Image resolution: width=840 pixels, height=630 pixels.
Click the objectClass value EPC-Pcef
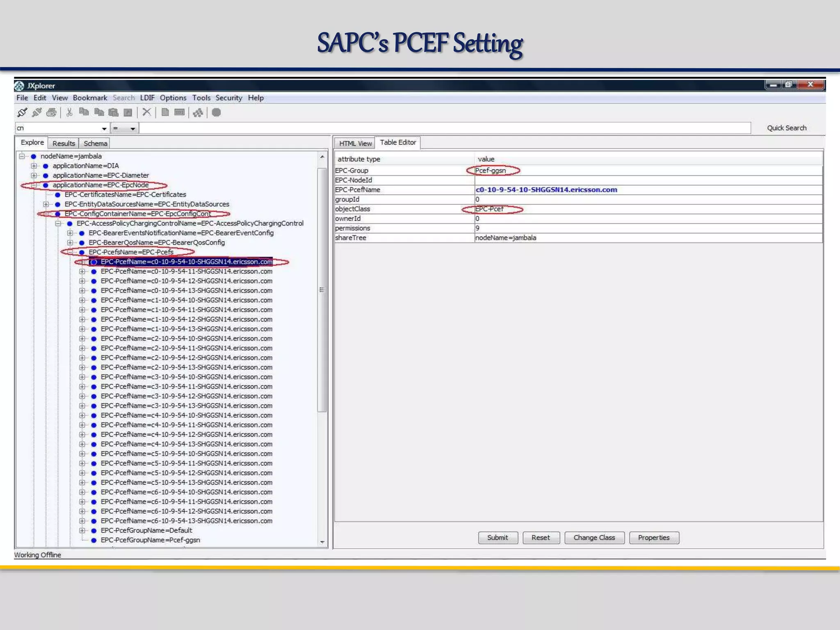tap(648, 209)
